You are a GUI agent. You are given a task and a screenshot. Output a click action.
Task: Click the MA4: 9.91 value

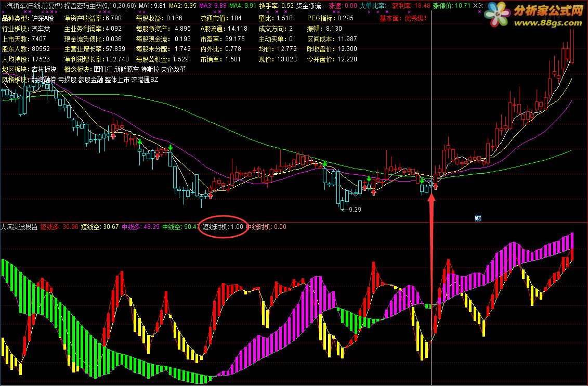(243, 6)
